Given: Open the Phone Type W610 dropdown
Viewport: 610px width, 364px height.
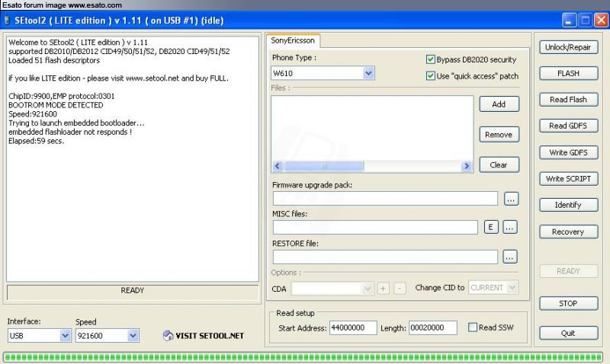Looking at the screenshot, I should click(x=368, y=73).
